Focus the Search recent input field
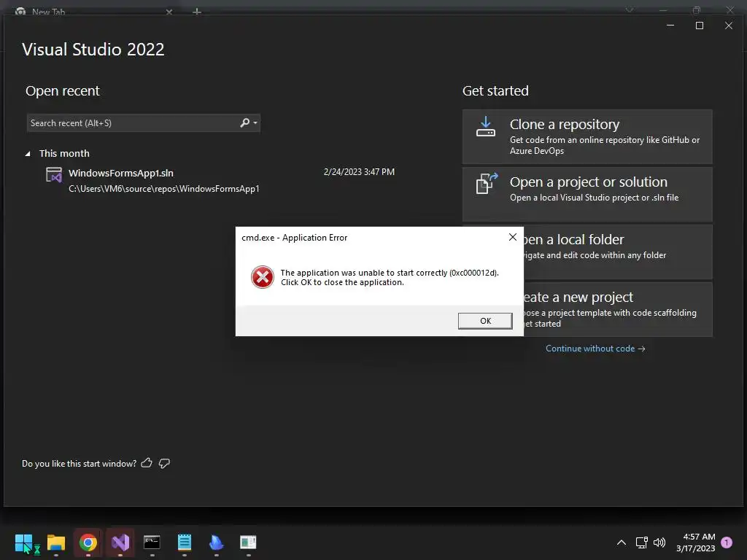The height and width of the screenshot is (560, 747). 133,122
